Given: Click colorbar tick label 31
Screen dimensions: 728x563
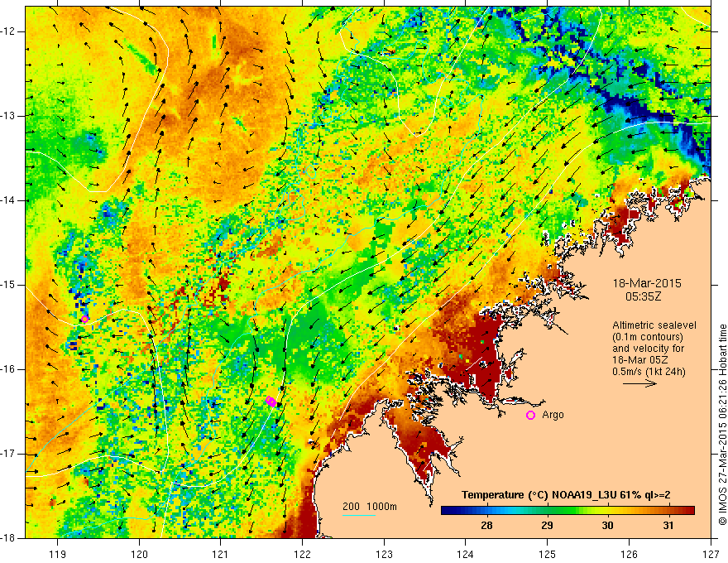Looking at the screenshot, I should [x=668, y=526].
